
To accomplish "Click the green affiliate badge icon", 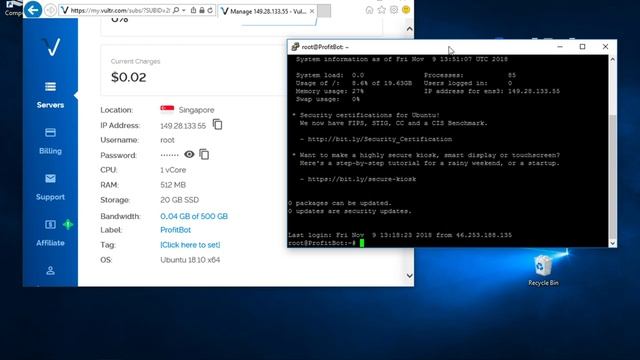I will coord(68,224).
